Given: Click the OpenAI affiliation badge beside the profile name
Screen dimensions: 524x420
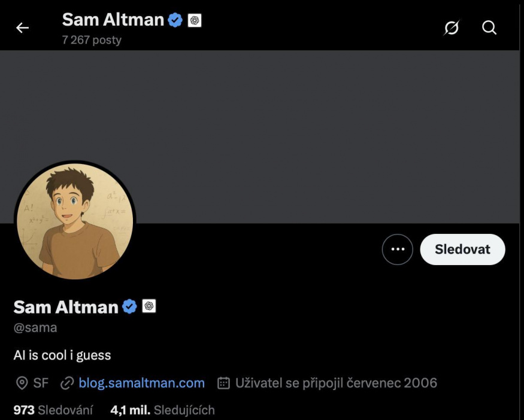Looking at the screenshot, I should pos(150,307).
